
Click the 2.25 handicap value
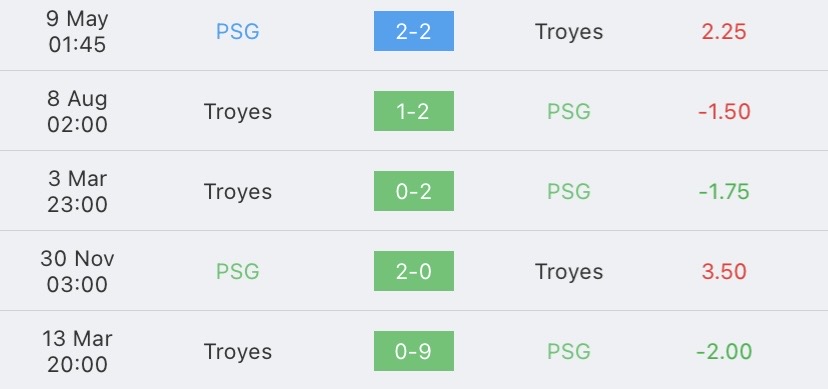tap(724, 32)
